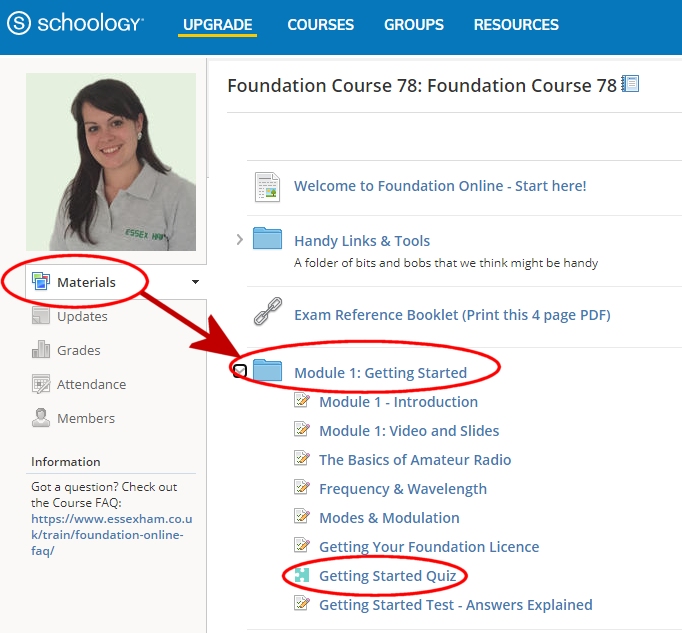Click the Materials sidebar icon
This screenshot has width=682, height=633.
click(x=41, y=281)
